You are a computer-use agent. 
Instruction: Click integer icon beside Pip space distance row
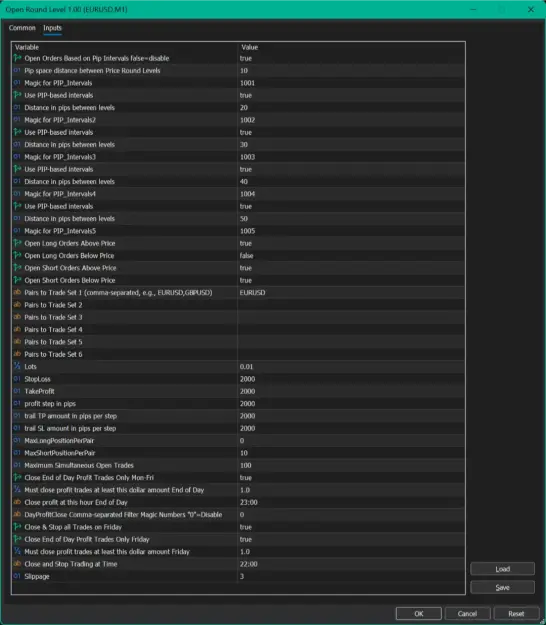tap(17, 71)
